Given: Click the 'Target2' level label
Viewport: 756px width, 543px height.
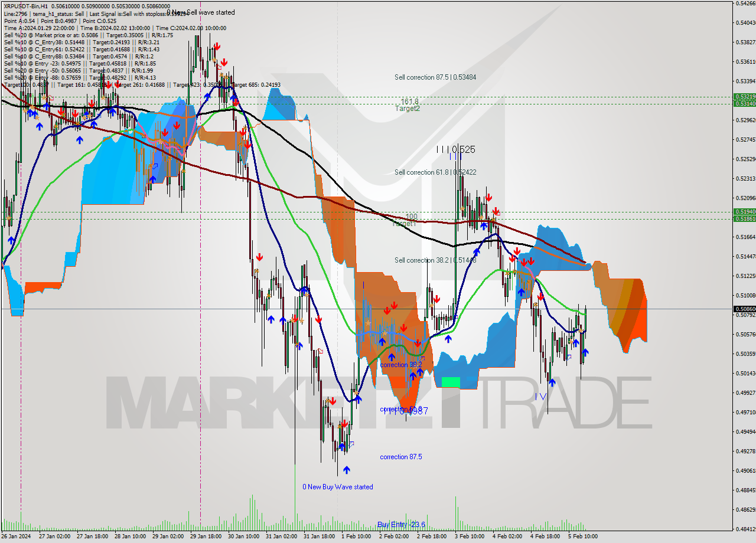Looking at the screenshot, I should click(x=408, y=109).
